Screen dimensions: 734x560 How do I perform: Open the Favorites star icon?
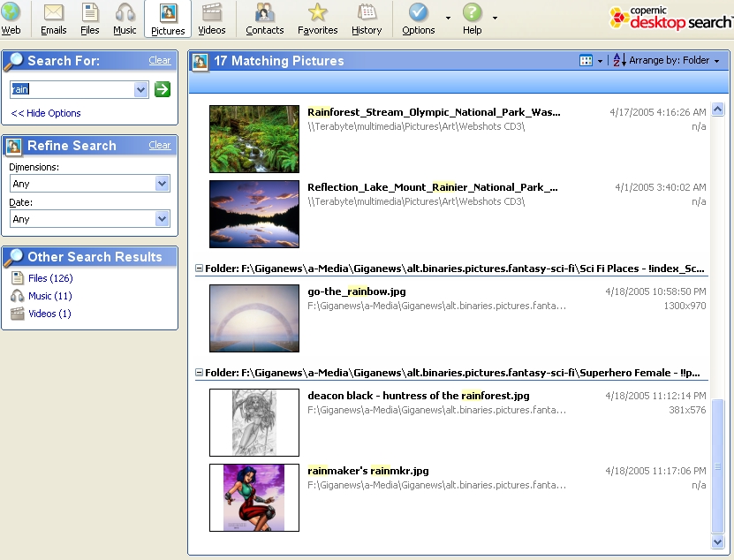[x=317, y=13]
